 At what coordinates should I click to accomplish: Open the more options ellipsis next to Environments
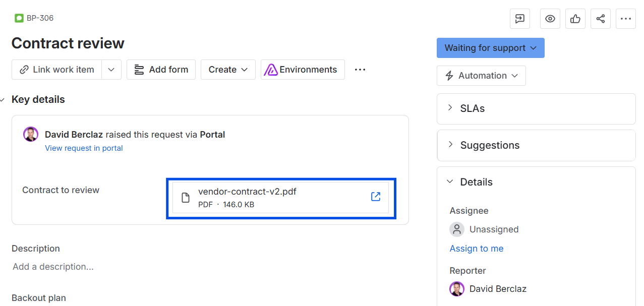point(360,70)
